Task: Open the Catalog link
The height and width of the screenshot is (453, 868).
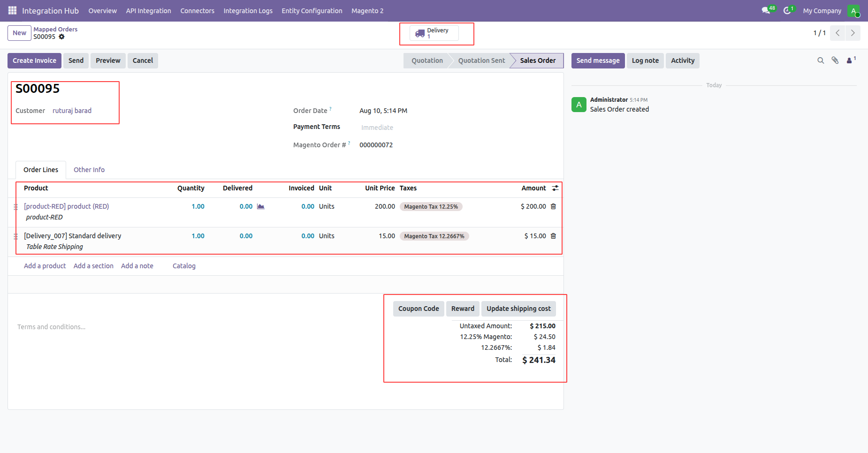Action: pos(184,266)
